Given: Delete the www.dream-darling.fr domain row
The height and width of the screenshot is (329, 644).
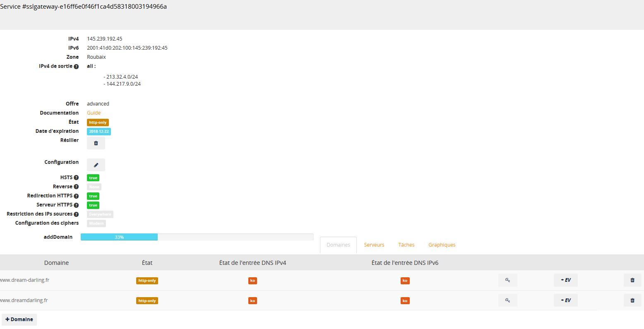Looking at the screenshot, I should (x=632, y=280).
